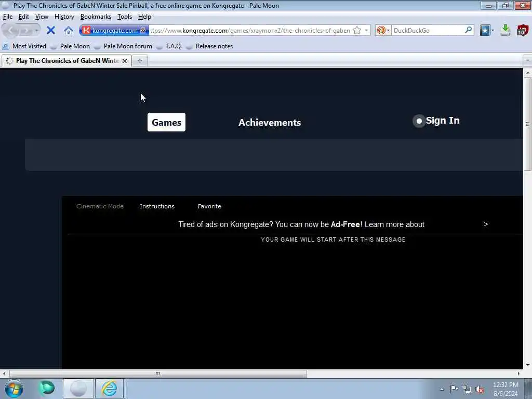This screenshot has width=532, height=399.
Task: Open the Tools menu
Action: (x=125, y=17)
